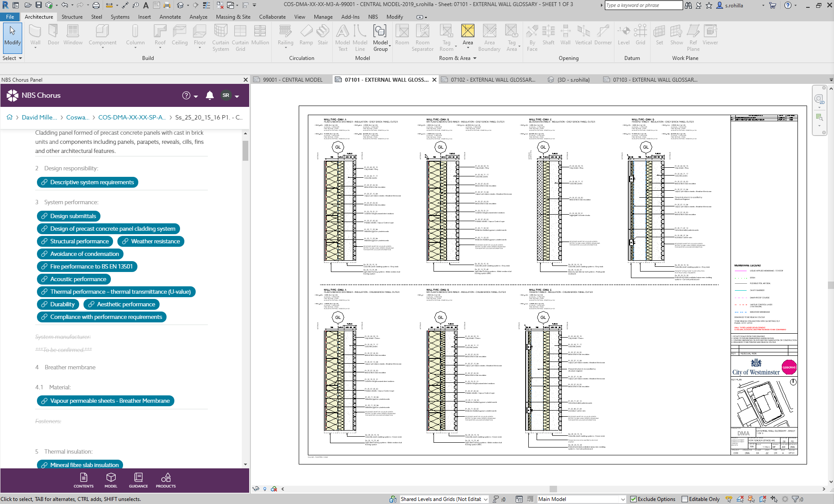Open the NBS Chorus Products view
Screen dimensions: 834x504
166,481
